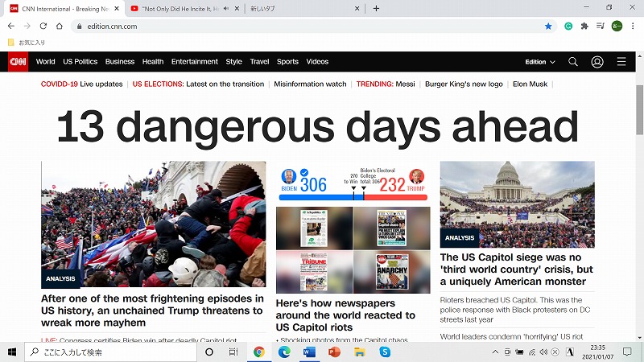The height and width of the screenshot is (362, 644).
Task: Show hidden system tray icons chevron
Action: (x=495, y=352)
